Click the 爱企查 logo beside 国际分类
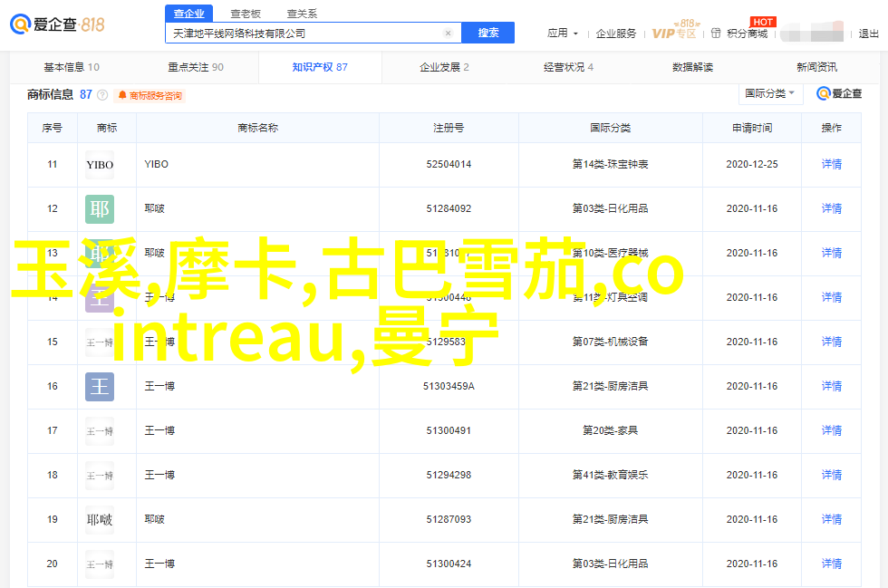This screenshot has width=888, height=588. [839, 93]
